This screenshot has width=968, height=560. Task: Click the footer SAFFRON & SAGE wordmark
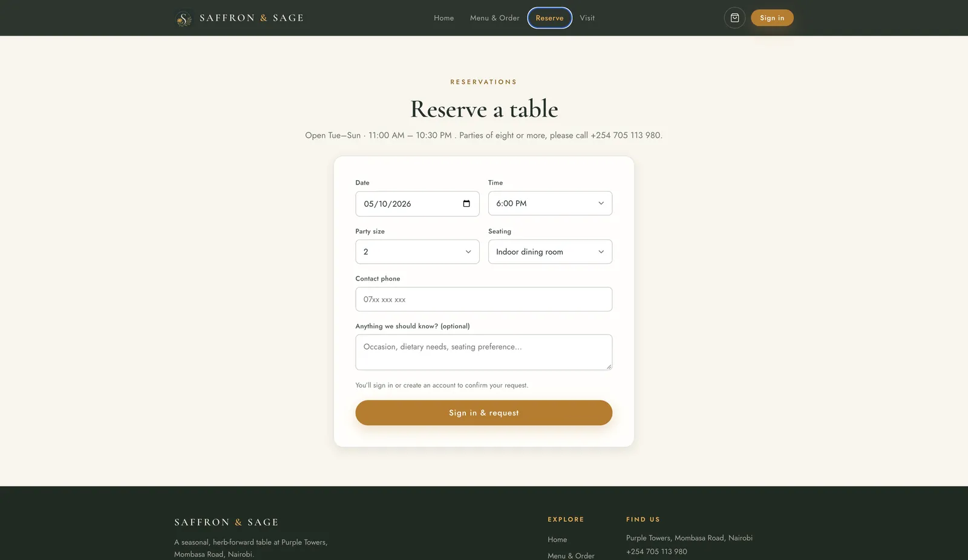click(x=226, y=522)
